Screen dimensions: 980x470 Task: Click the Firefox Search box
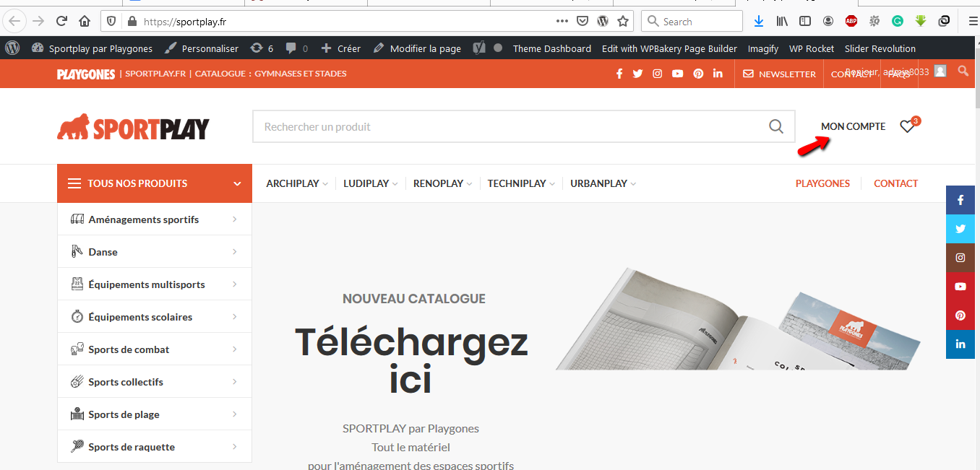[x=692, y=22]
